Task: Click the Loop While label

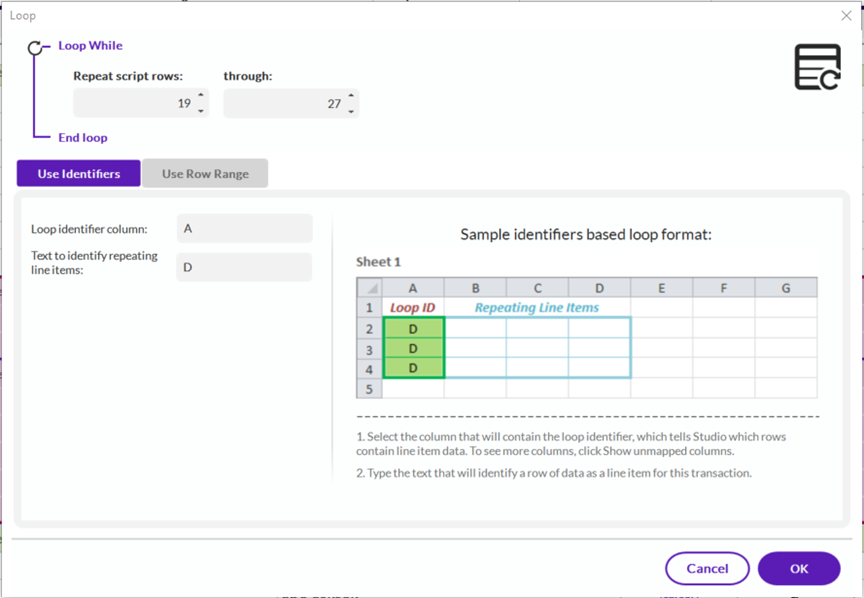Action: (x=90, y=46)
